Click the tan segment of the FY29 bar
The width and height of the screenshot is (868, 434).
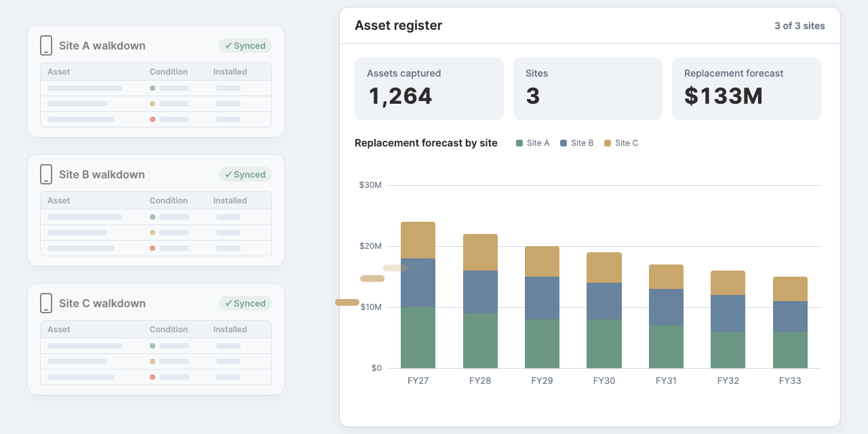click(x=542, y=261)
